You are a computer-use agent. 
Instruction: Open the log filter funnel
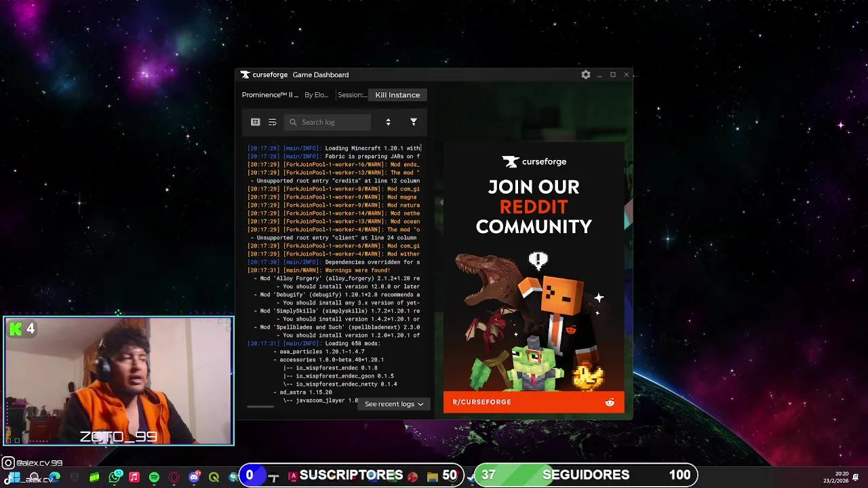click(x=414, y=122)
